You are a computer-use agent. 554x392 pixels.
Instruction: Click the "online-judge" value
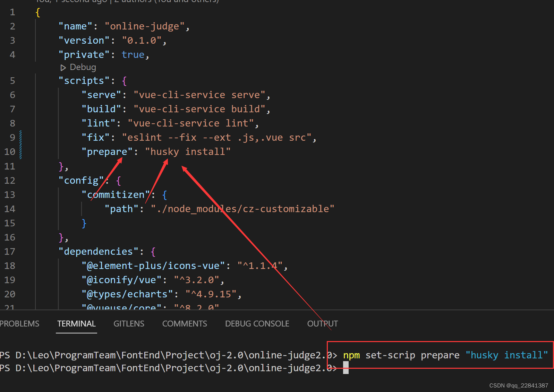[145, 26]
